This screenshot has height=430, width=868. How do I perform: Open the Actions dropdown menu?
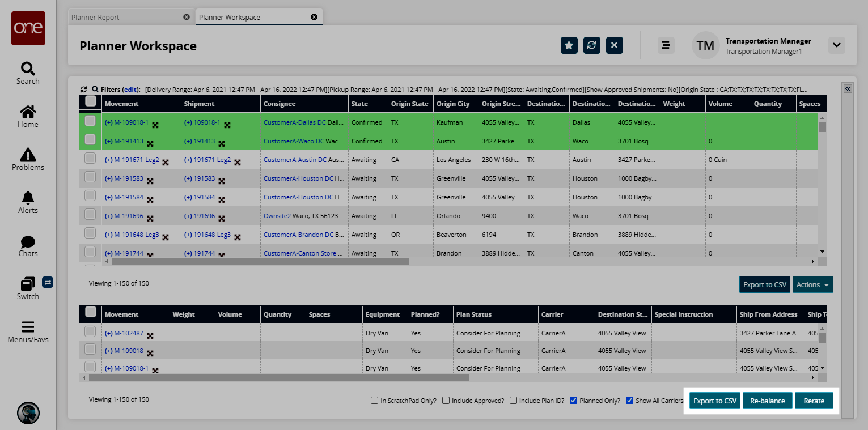pos(812,284)
